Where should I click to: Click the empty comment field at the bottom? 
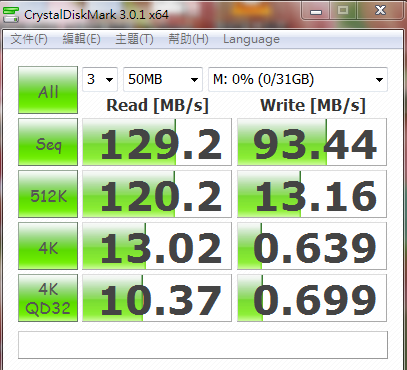(203, 345)
